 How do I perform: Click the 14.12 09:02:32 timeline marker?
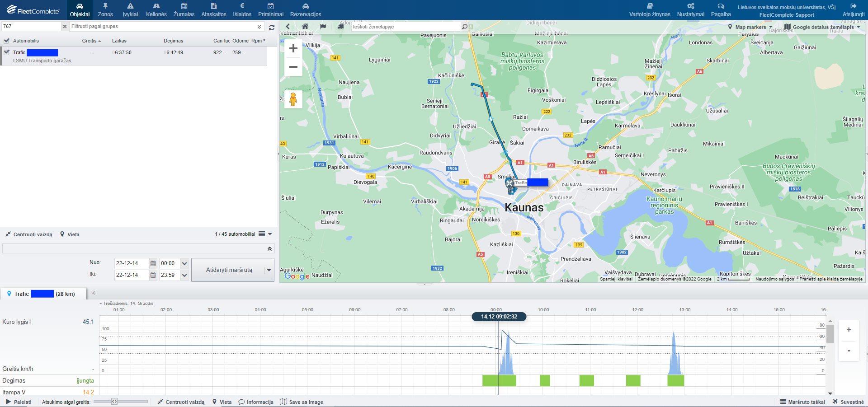499,317
